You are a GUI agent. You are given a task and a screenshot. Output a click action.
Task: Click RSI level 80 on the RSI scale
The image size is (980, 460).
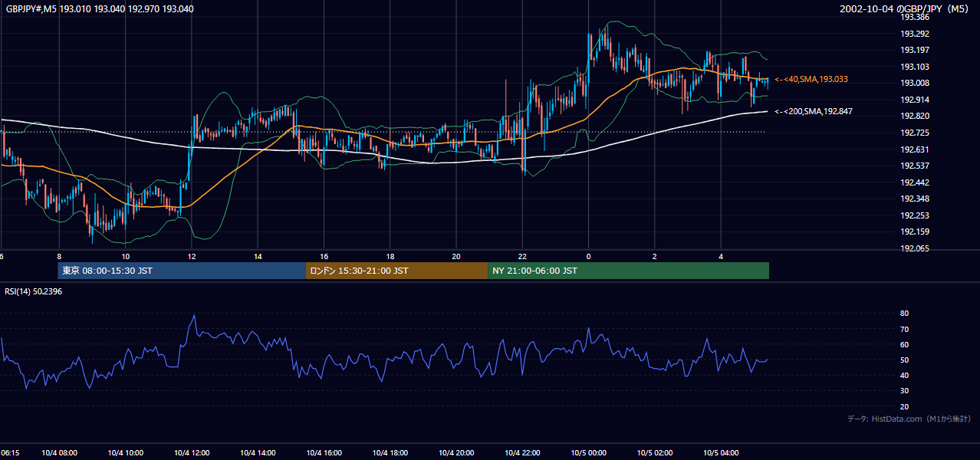pyautogui.click(x=904, y=314)
